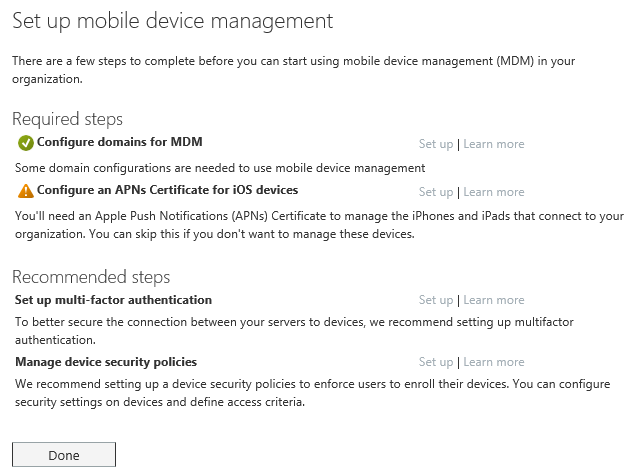Click Set up for device security policies
630x475 pixels.
click(436, 362)
